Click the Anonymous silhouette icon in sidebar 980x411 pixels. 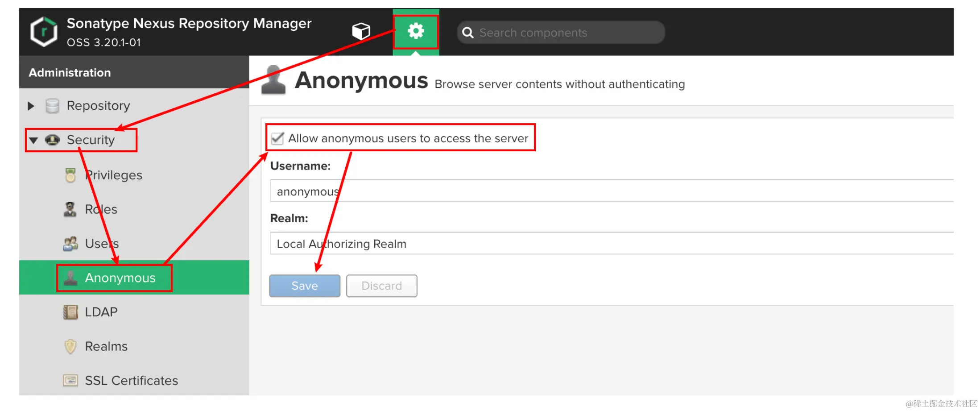click(x=70, y=278)
